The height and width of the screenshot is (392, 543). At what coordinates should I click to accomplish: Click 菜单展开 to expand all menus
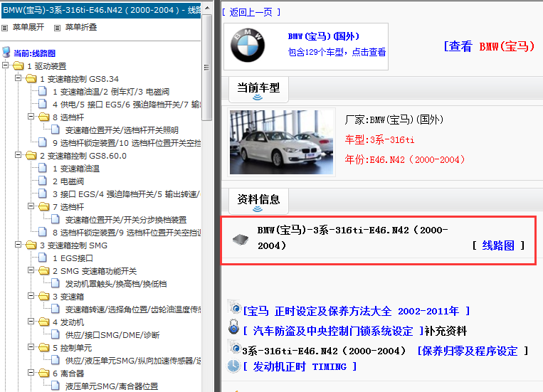(x=28, y=27)
